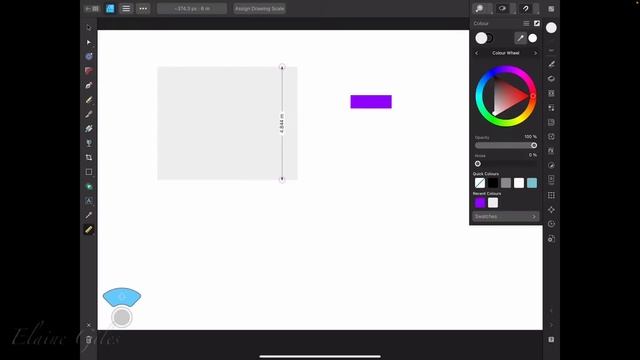Image resolution: width=640 pixels, height=360 pixels.
Task: Click the hue ring marker on colour wheel
Action: [533, 96]
